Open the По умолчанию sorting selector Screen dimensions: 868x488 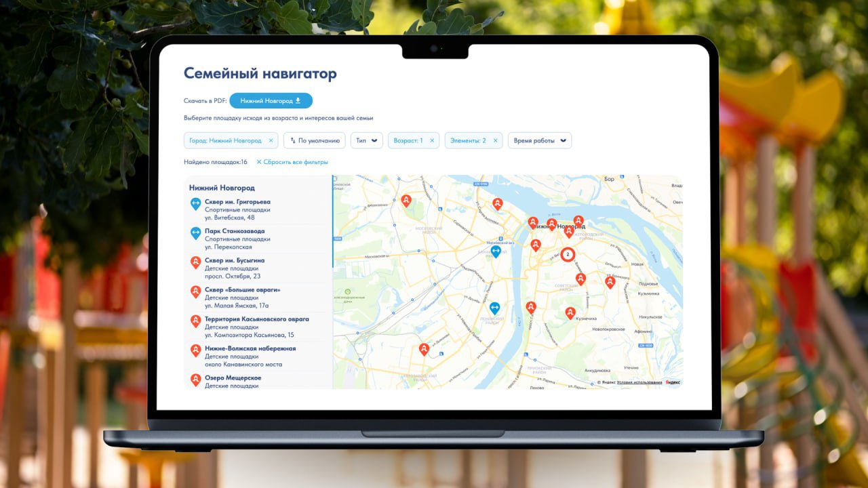coord(314,141)
